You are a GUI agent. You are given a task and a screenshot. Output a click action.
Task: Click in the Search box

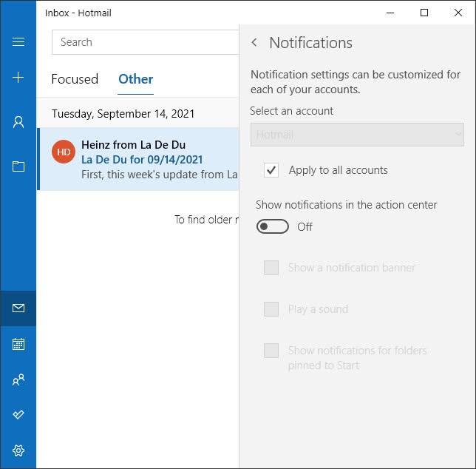point(145,42)
